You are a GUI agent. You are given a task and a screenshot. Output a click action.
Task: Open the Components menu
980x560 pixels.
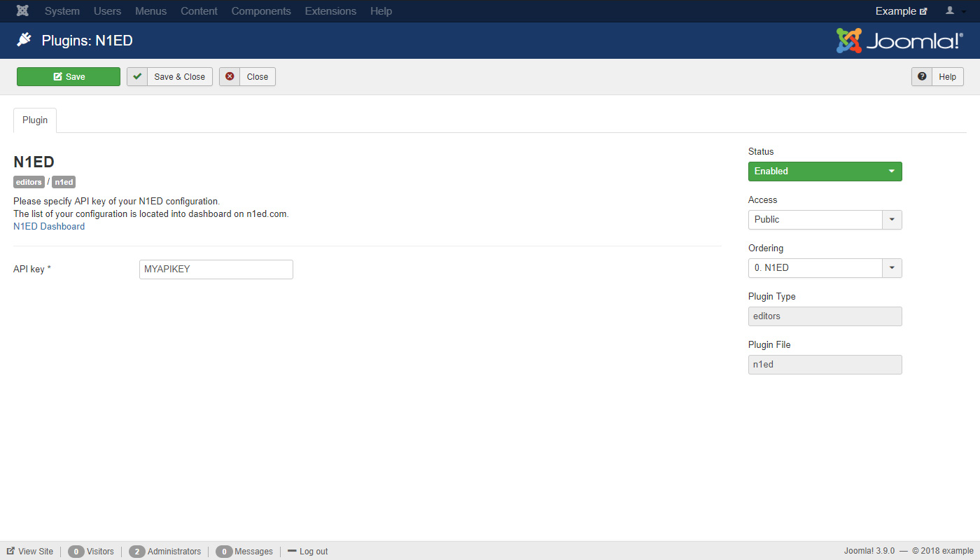pyautogui.click(x=261, y=11)
